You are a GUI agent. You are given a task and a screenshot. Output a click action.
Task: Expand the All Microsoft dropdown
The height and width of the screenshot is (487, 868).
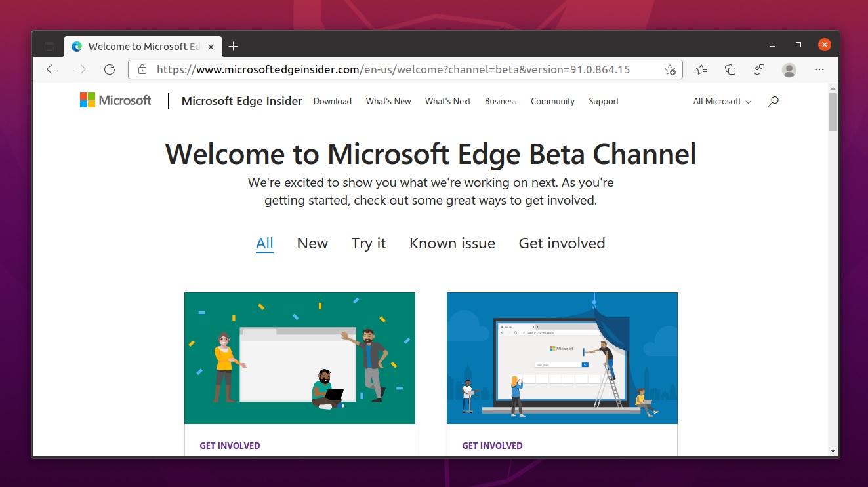(x=722, y=101)
